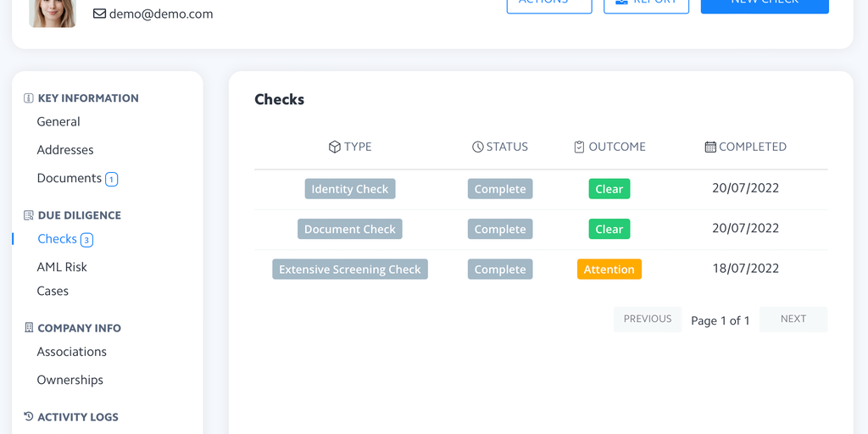The width and height of the screenshot is (868, 434).
Task: Go to Addresses in the sidebar
Action: 65,150
